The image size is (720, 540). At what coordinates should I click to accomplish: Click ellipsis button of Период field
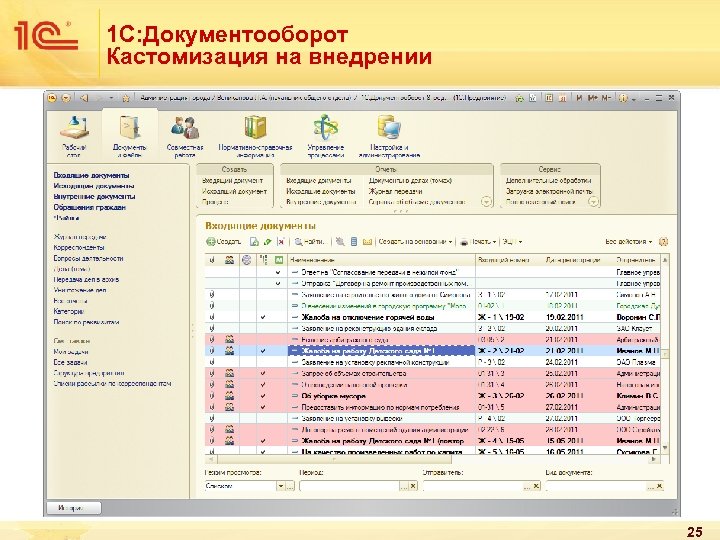(x=404, y=486)
